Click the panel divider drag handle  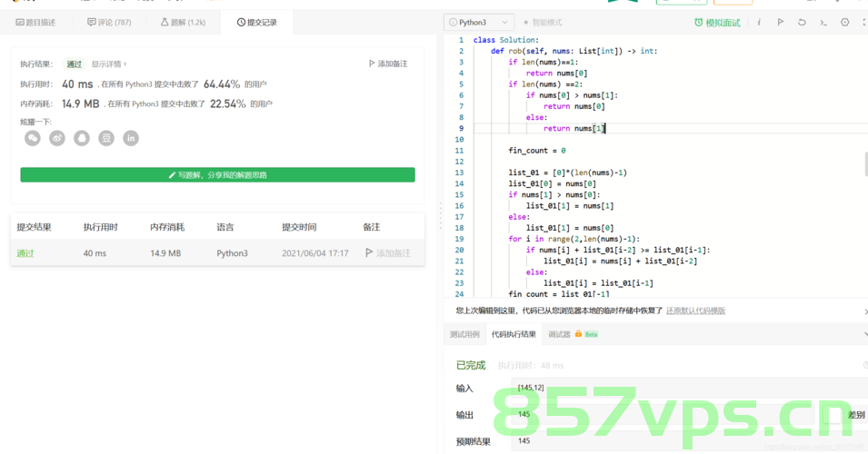pyautogui.click(x=441, y=216)
